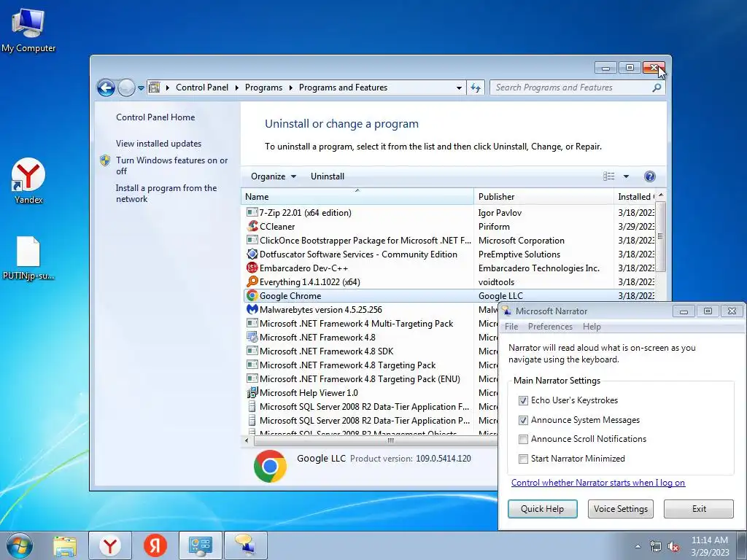Open the Narrator Preferences menu

[x=550, y=327]
